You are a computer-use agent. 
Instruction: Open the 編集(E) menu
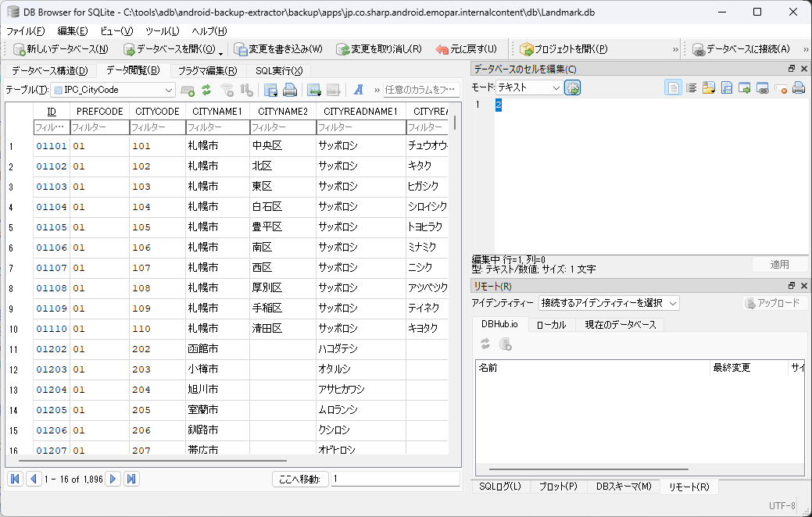(x=73, y=31)
